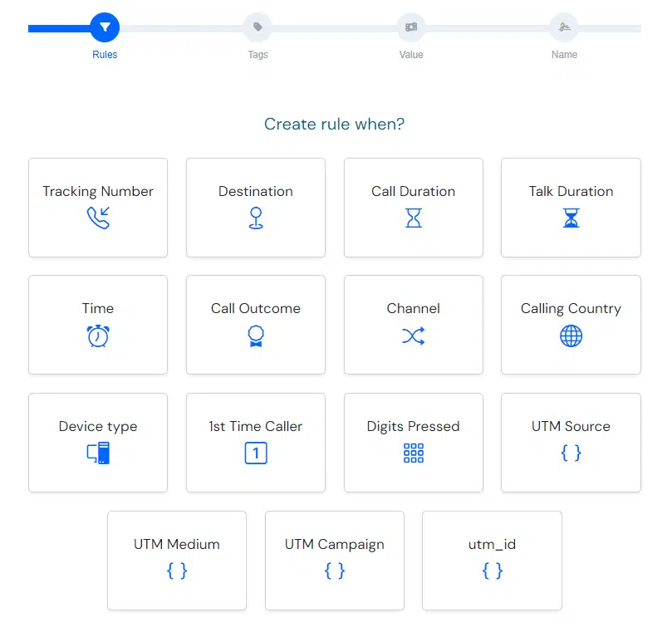
Task: Select the Calling Country globe icon
Action: pos(571,336)
